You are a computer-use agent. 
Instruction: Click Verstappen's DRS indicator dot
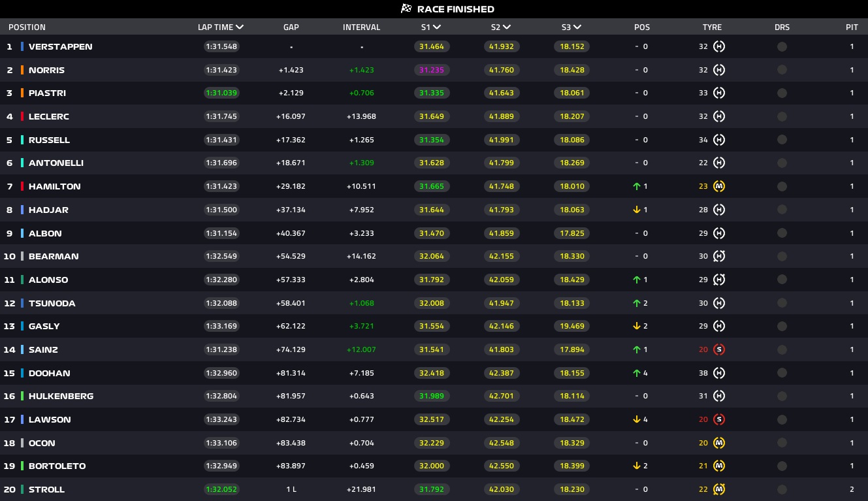782,46
